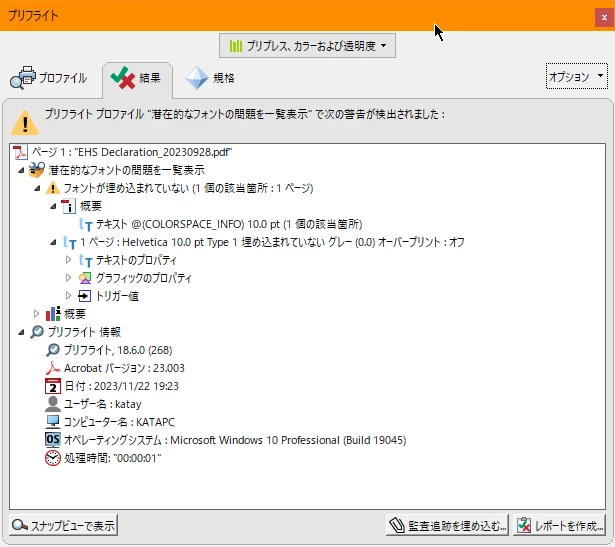This screenshot has height=547, width=615.
Task: Collapse the フォントが埋め込まれていない warning node
Action: (37, 188)
